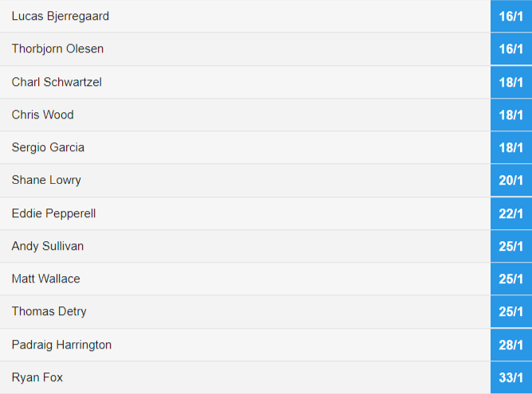Click the 16/1 odds for Lucas Bjerregaard
This screenshot has width=532, height=394.
pyautogui.click(x=511, y=16)
